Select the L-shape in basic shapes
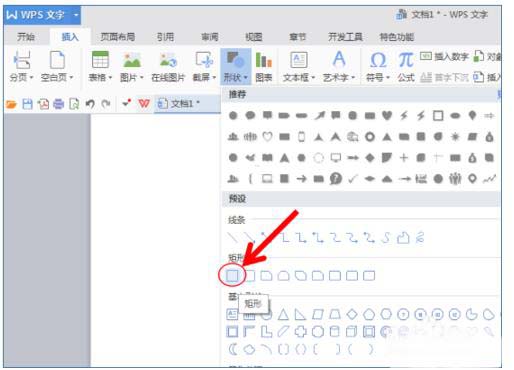The height and width of the screenshot is (370, 514). tap(266, 332)
